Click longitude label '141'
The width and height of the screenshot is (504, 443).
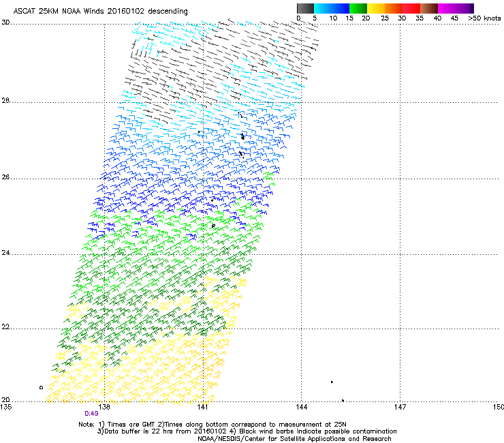pyautogui.click(x=202, y=407)
